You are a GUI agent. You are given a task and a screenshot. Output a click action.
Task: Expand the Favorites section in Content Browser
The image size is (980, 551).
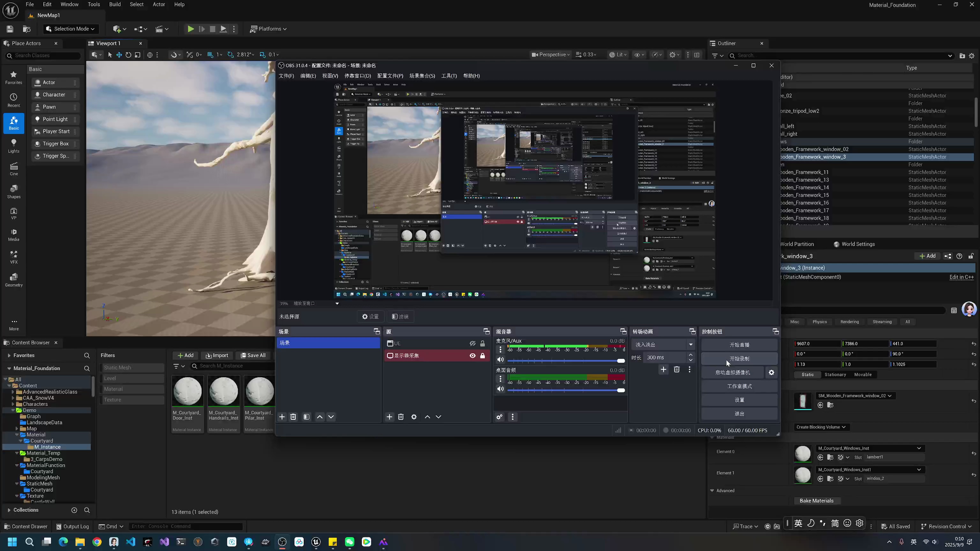point(9,356)
